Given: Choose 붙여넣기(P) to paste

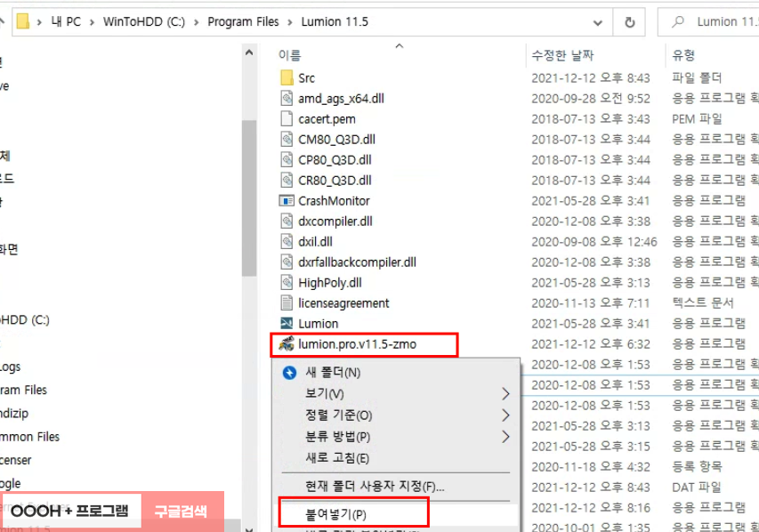Looking at the screenshot, I should tap(335, 514).
